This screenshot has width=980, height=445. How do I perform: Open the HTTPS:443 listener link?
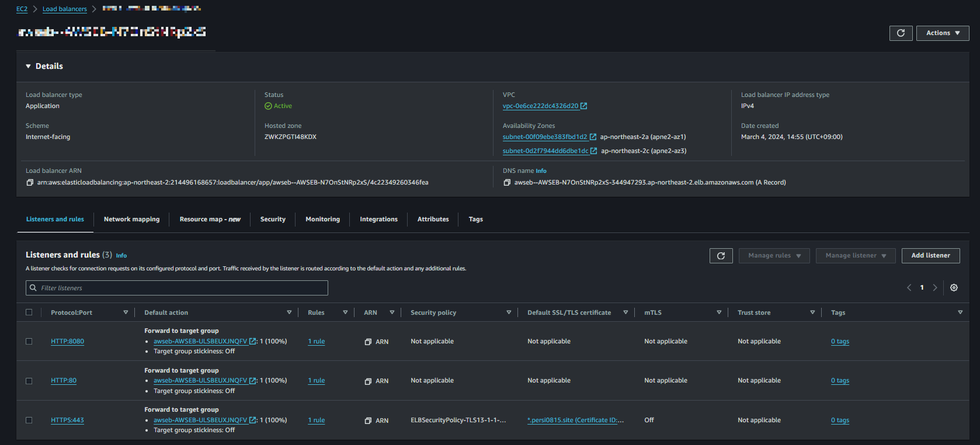[x=67, y=420]
